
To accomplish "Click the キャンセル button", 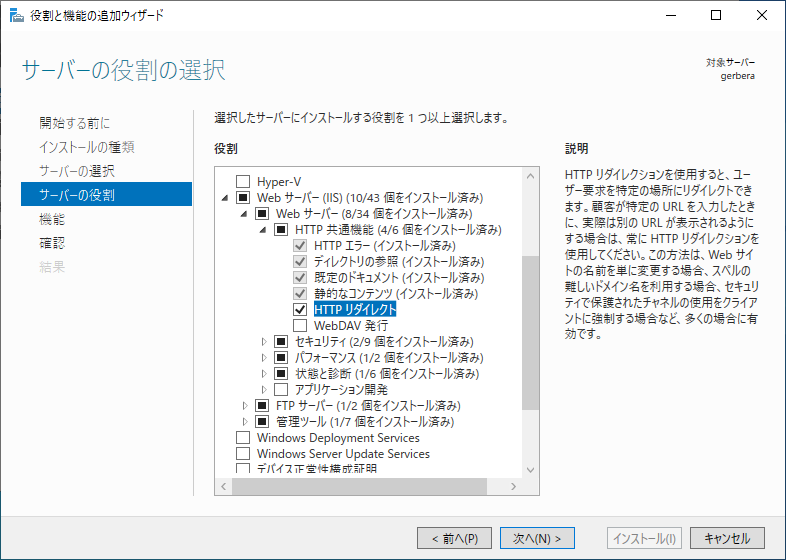I will 727,538.
